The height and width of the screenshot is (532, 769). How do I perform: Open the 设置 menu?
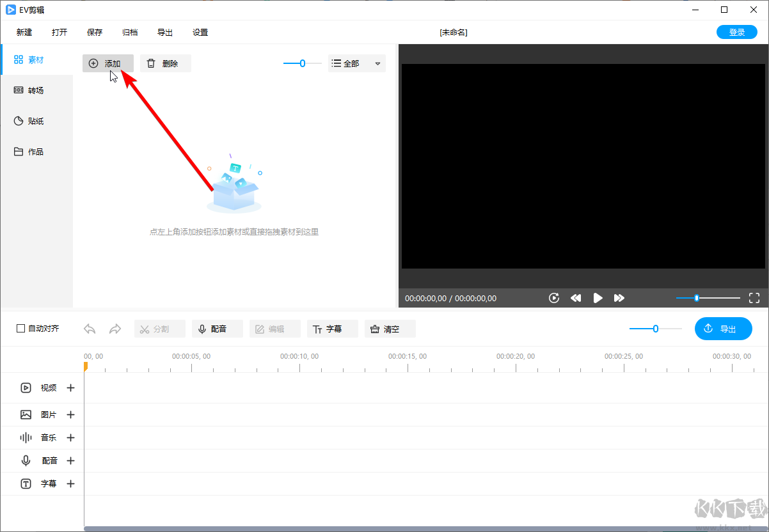click(x=200, y=31)
